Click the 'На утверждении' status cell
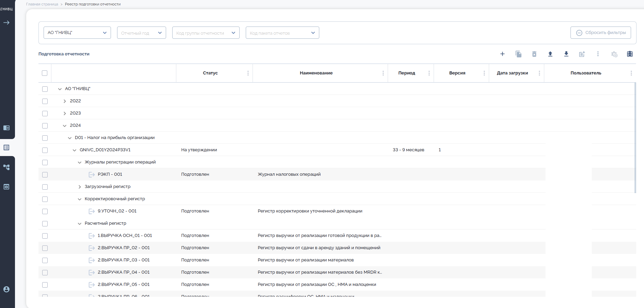 coord(199,150)
